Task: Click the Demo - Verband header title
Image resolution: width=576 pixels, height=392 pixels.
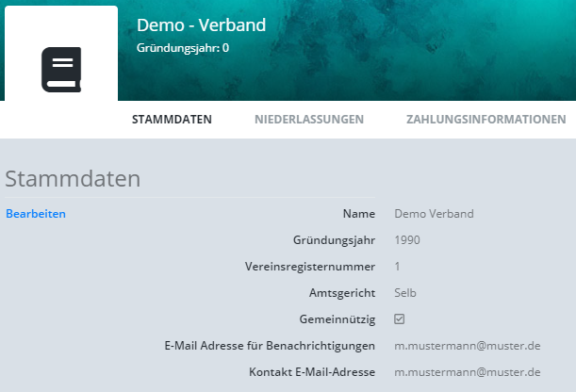Action: coord(202,24)
